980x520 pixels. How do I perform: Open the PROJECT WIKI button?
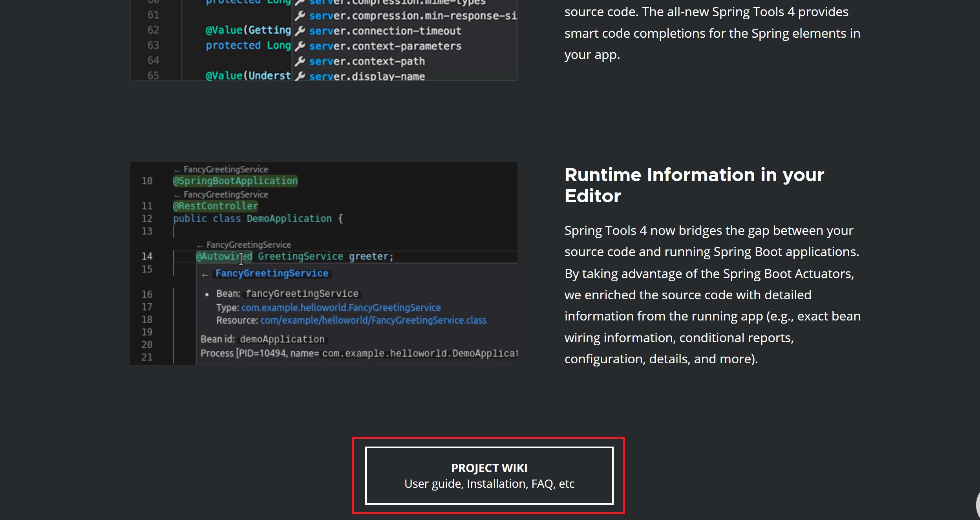point(489,475)
